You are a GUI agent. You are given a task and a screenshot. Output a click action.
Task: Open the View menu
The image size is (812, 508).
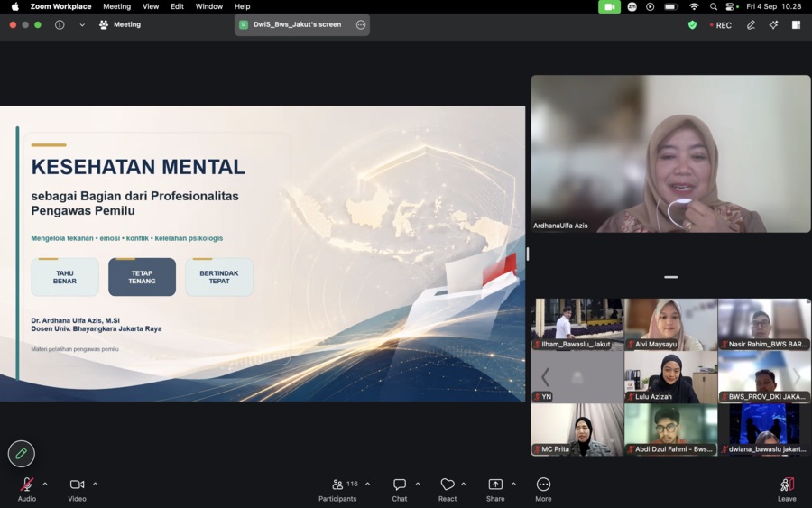[151, 6]
